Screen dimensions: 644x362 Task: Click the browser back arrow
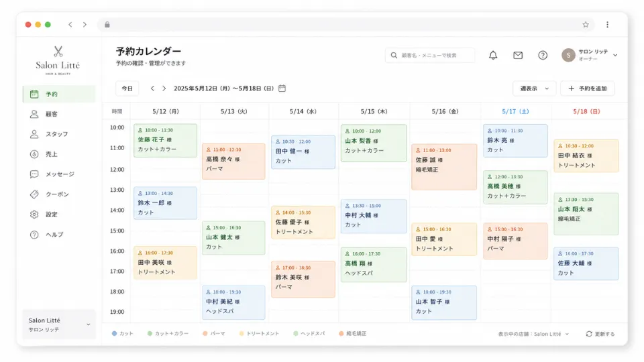[x=70, y=25]
